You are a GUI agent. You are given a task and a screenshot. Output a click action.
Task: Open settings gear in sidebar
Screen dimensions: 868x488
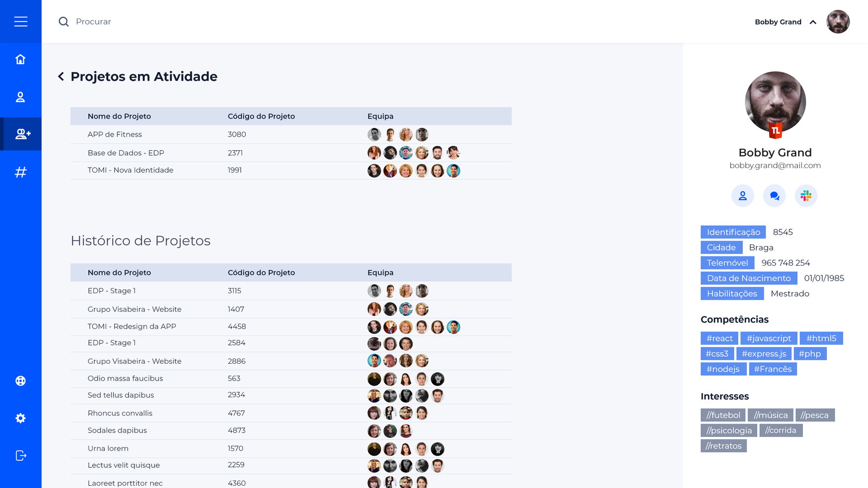click(21, 418)
